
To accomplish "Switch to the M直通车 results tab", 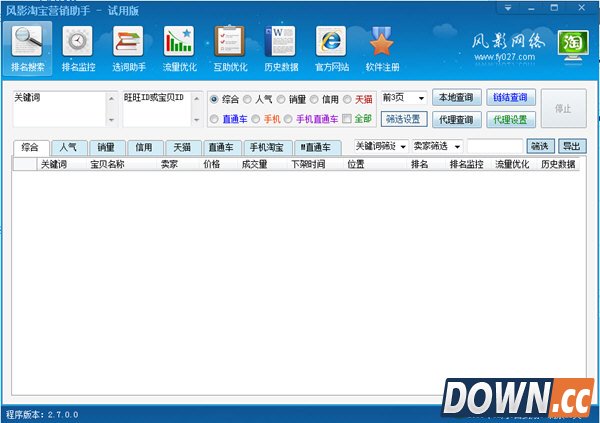I will click(x=317, y=147).
